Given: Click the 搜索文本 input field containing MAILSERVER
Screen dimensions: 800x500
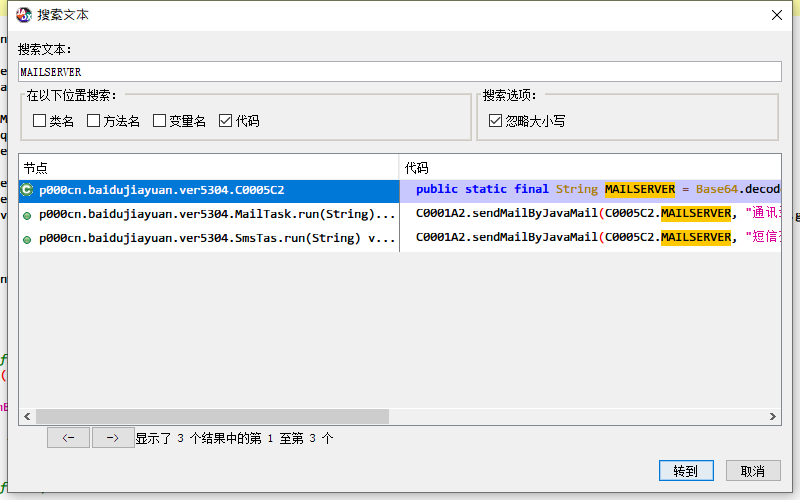Looking at the screenshot, I should tap(399, 71).
